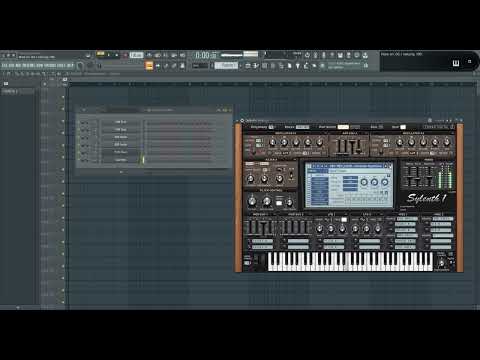Select Part B in Sylenth1 part select
480x360 pixels.
(355, 127)
